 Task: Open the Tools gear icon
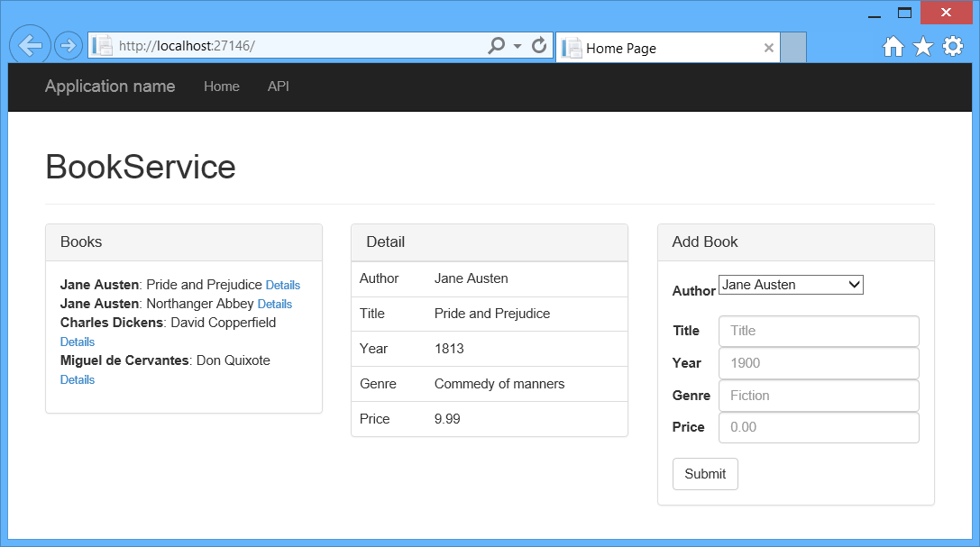click(x=953, y=45)
